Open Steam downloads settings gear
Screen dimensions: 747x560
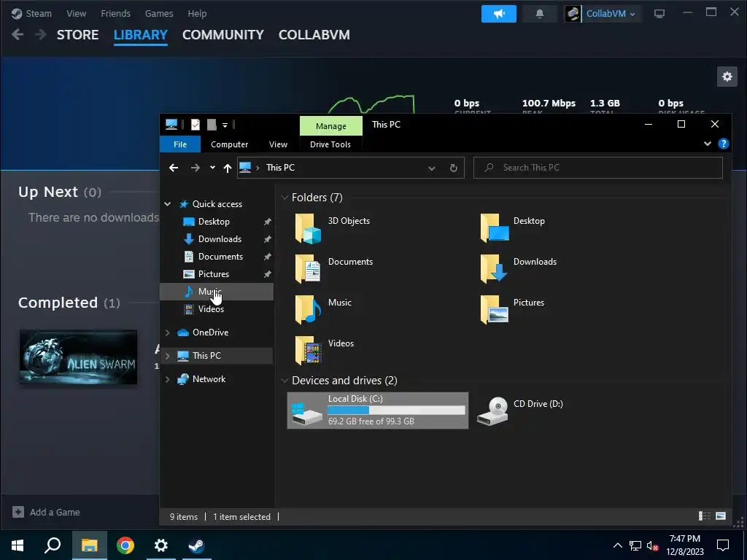(x=727, y=77)
